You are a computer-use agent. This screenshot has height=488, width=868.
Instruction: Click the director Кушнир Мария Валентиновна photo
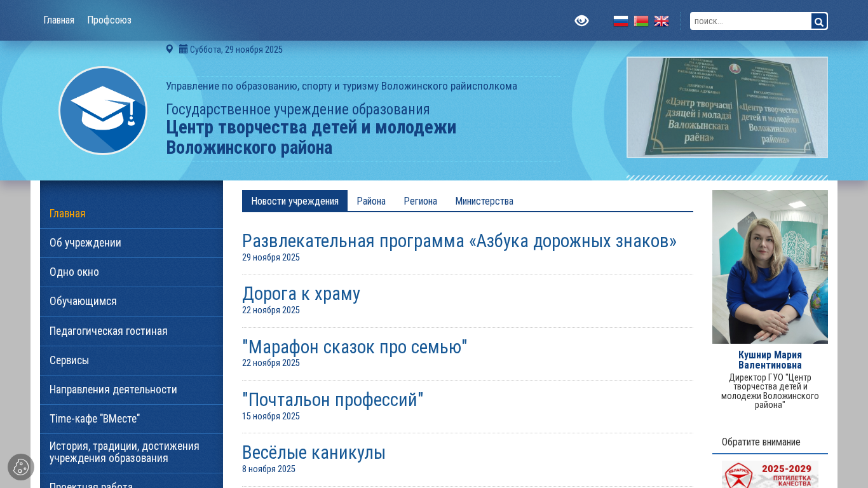point(770,267)
